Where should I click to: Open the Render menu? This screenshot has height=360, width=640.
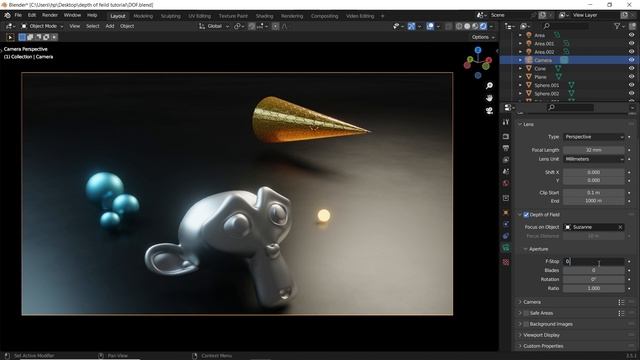[50, 15]
